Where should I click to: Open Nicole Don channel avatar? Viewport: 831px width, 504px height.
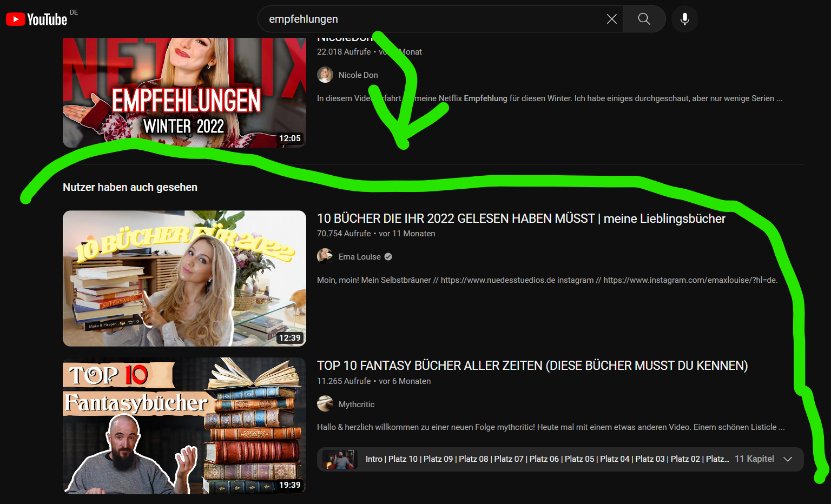[x=325, y=75]
